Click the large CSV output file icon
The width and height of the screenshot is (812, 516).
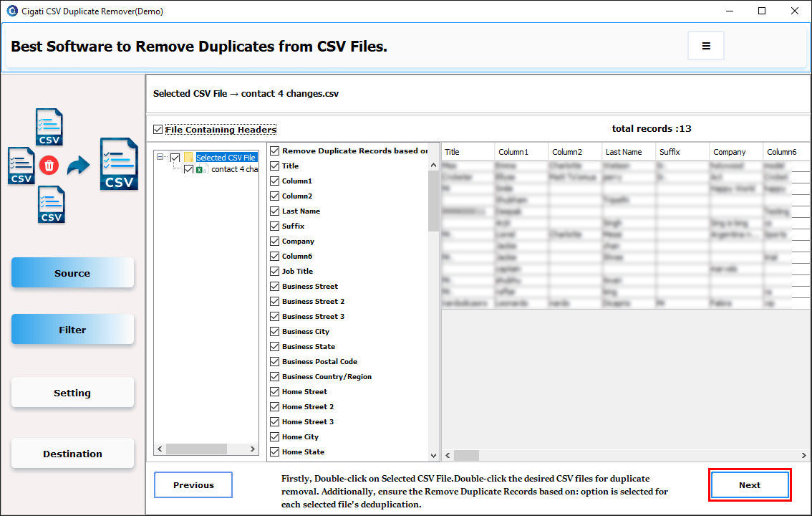119,164
